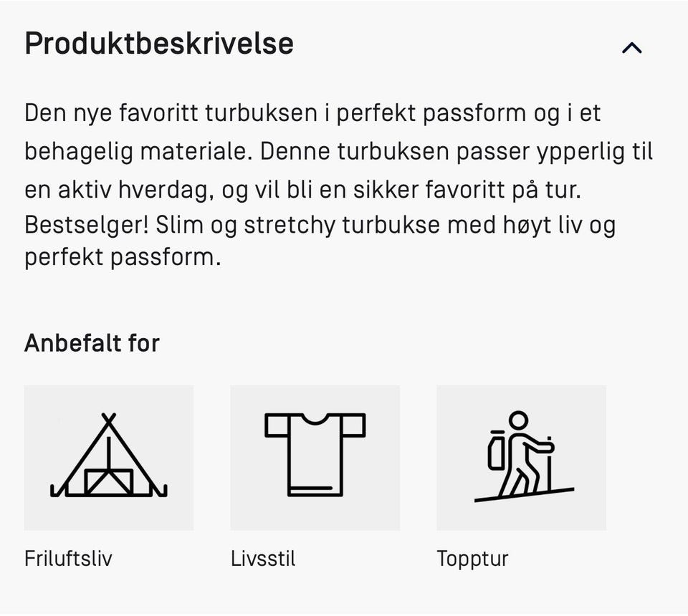Image resolution: width=688 pixels, height=616 pixels.
Task: Collapse the Produktbeskrivelse section with the chevron
Action: tap(631, 48)
